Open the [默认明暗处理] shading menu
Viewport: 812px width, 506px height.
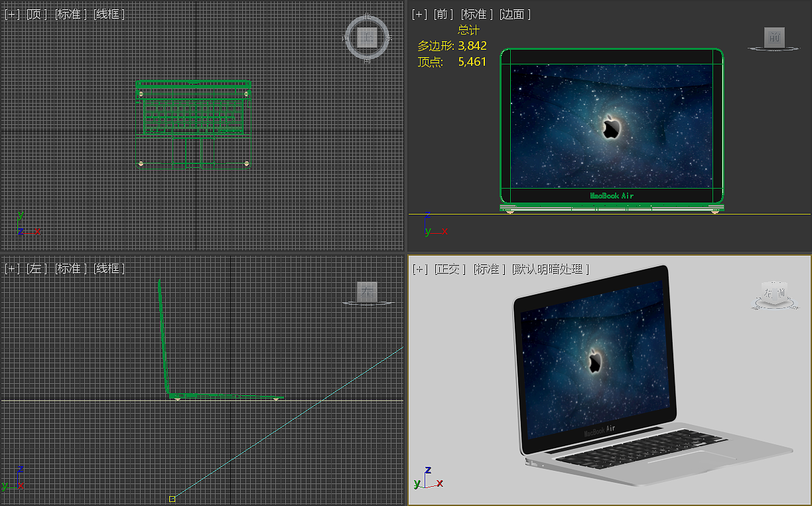pyautogui.click(x=551, y=269)
